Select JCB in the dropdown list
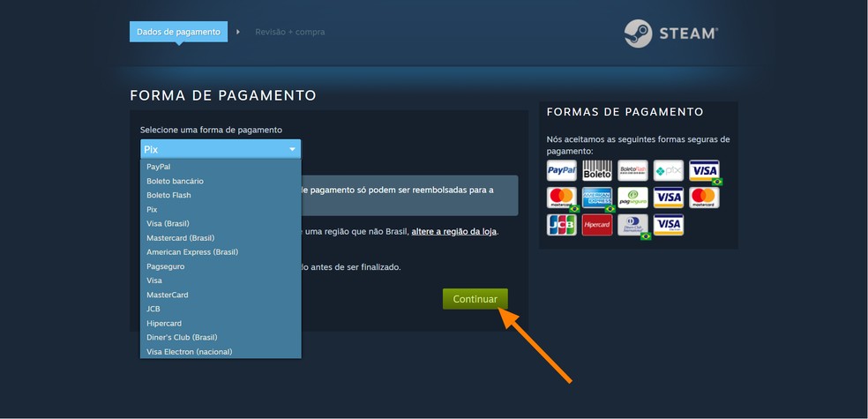This screenshot has height=419, width=868. pyautogui.click(x=221, y=309)
